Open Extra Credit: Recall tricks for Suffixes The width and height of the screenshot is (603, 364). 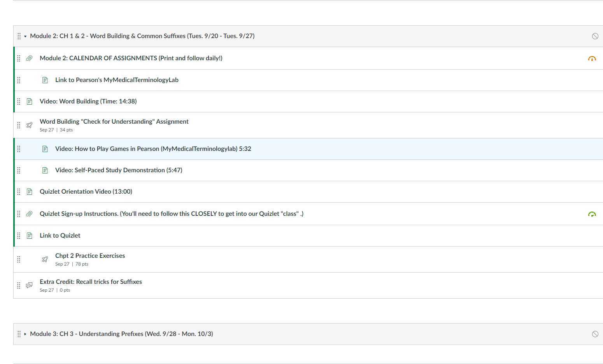click(91, 282)
